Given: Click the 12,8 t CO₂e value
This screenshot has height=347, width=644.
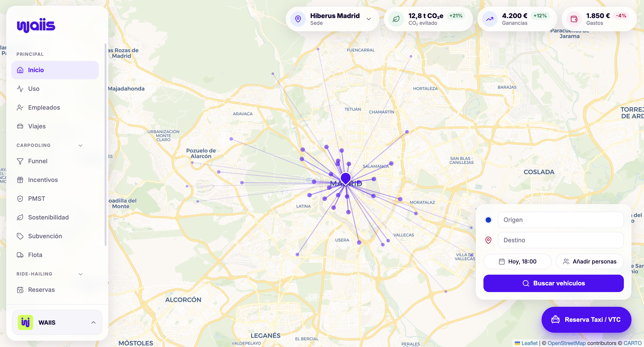Looking at the screenshot, I should tap(426, 16).
